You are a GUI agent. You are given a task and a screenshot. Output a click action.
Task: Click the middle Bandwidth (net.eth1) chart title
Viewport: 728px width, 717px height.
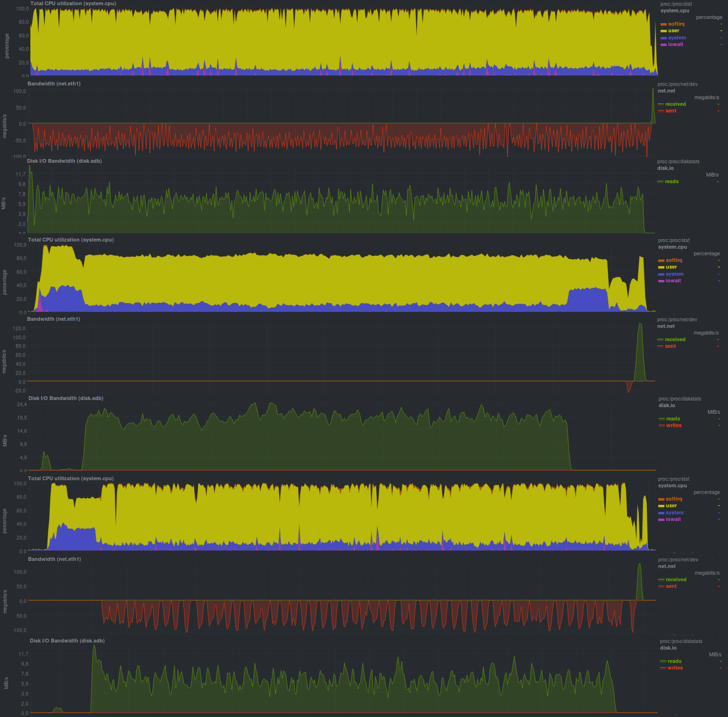pyautogui.click(x=54, y=319)
